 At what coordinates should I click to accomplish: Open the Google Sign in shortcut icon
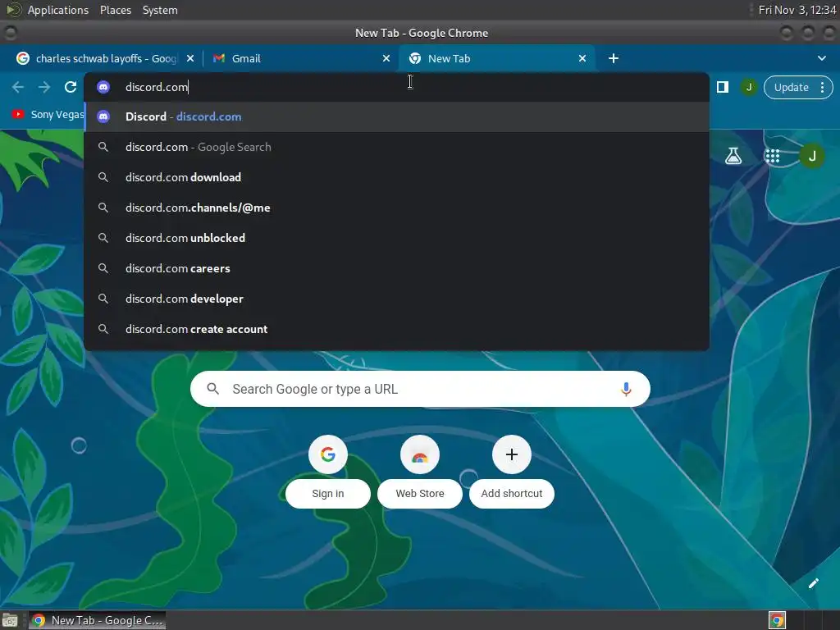tap(328, 454)
